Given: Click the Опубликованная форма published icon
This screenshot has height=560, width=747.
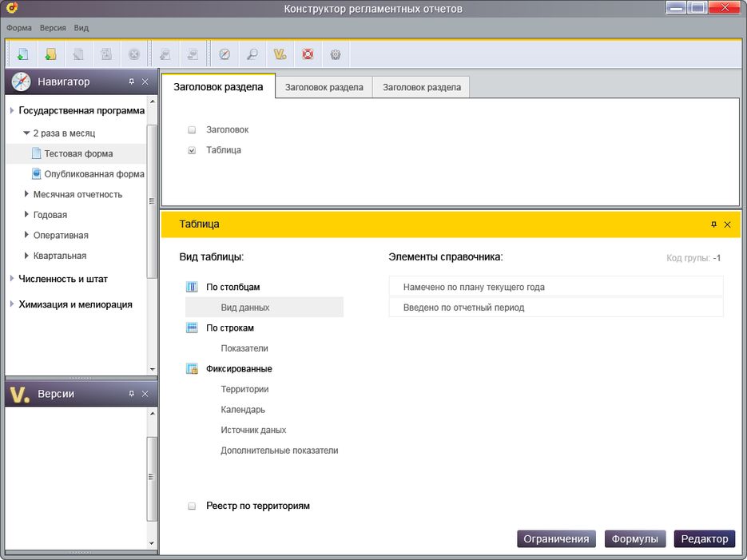Looking at the screenshot, I should coord(36,174).
